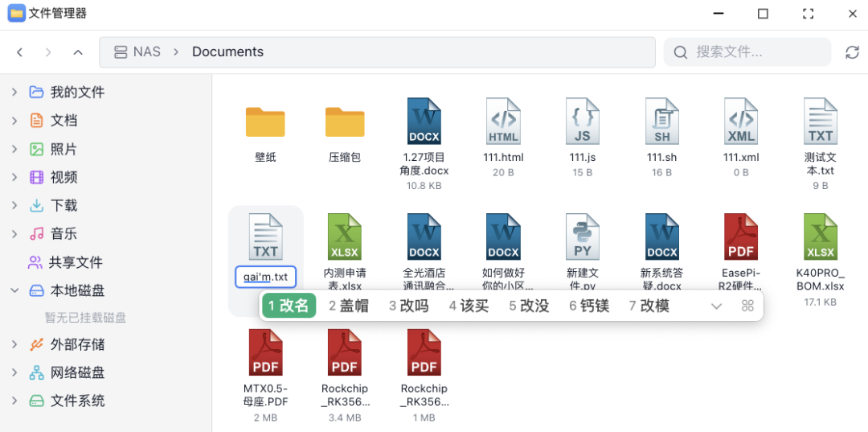Open the 111.js file icon
868x432 pixels.
(582, 121)
